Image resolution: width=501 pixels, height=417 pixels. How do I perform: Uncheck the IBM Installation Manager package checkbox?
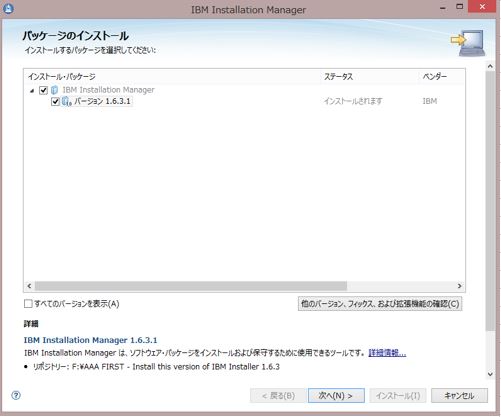[43, 90]
